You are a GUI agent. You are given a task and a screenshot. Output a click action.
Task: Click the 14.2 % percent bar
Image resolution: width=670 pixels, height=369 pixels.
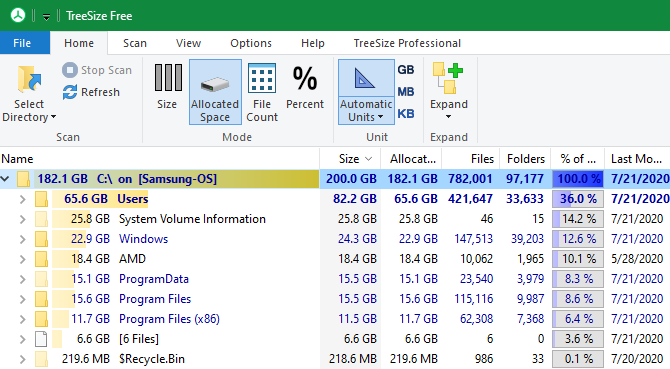578,219
